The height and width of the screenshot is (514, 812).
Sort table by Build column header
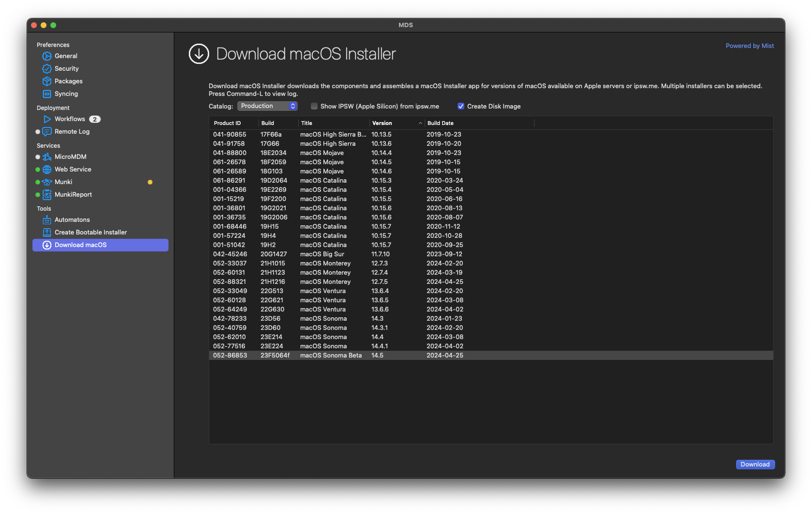pyautogui.click(x=278, y=123)
